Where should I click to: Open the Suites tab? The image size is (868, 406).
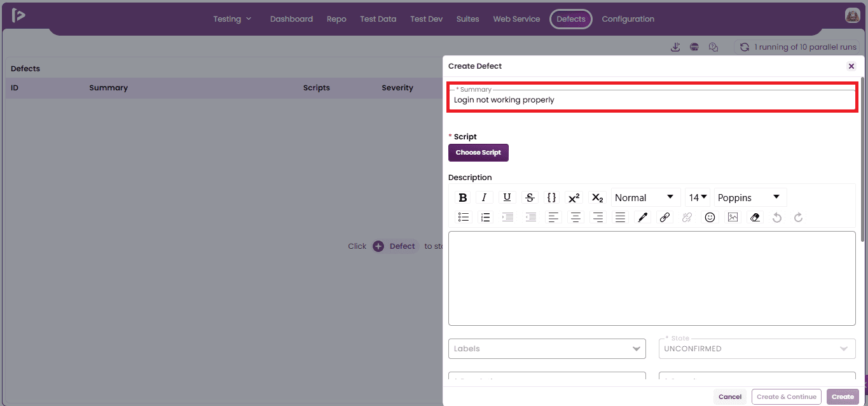coord(467,19)
